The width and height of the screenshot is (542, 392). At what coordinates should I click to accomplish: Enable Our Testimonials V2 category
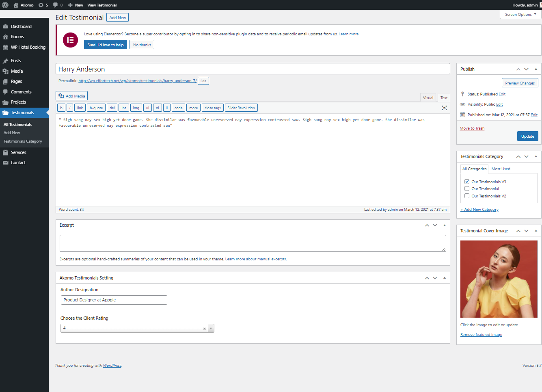click(x=467, y=196)
